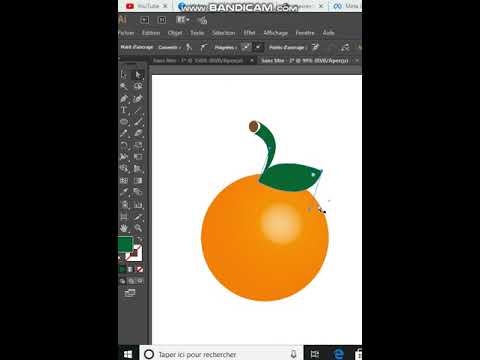Select the Hand tool
The width and height of the screenshot is (480, 360).
click(x=124, y=228)
